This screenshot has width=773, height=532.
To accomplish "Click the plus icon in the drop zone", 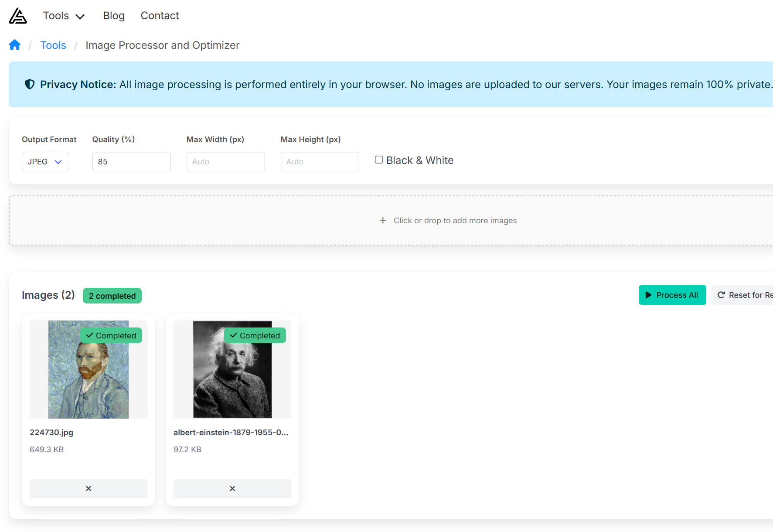I will click(383, 221).
